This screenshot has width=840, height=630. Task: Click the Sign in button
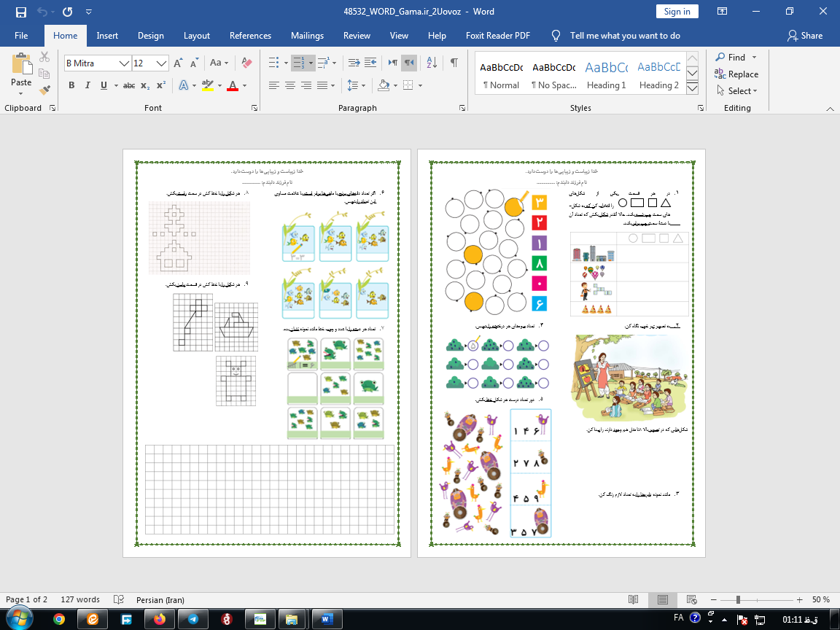click(677, 12)
